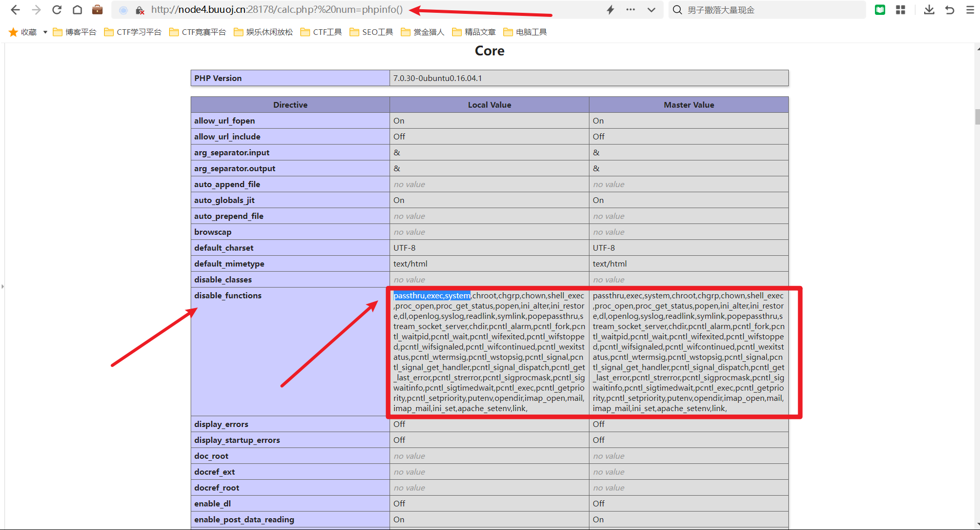Click the enable_dl directive

coord(213,503)
